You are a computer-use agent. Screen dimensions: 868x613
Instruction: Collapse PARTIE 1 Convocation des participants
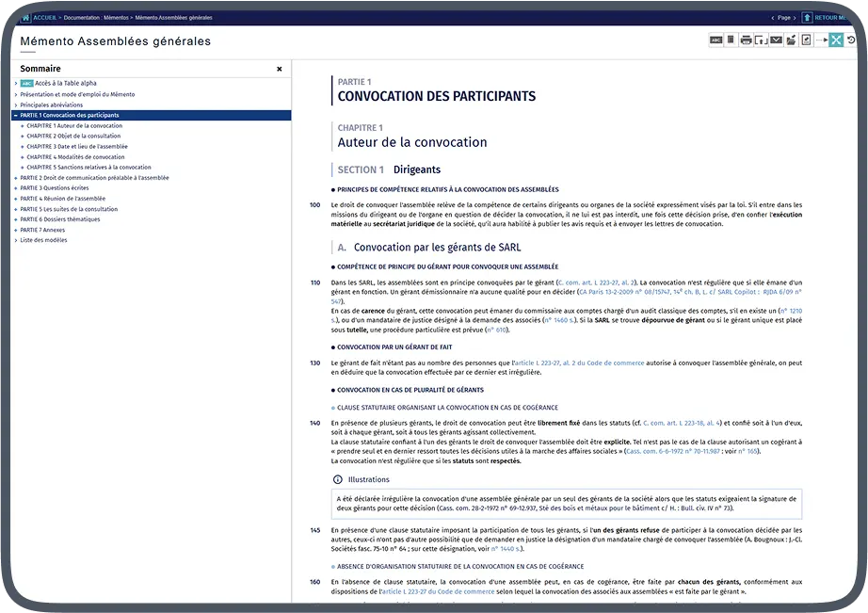tap(16, 115)
